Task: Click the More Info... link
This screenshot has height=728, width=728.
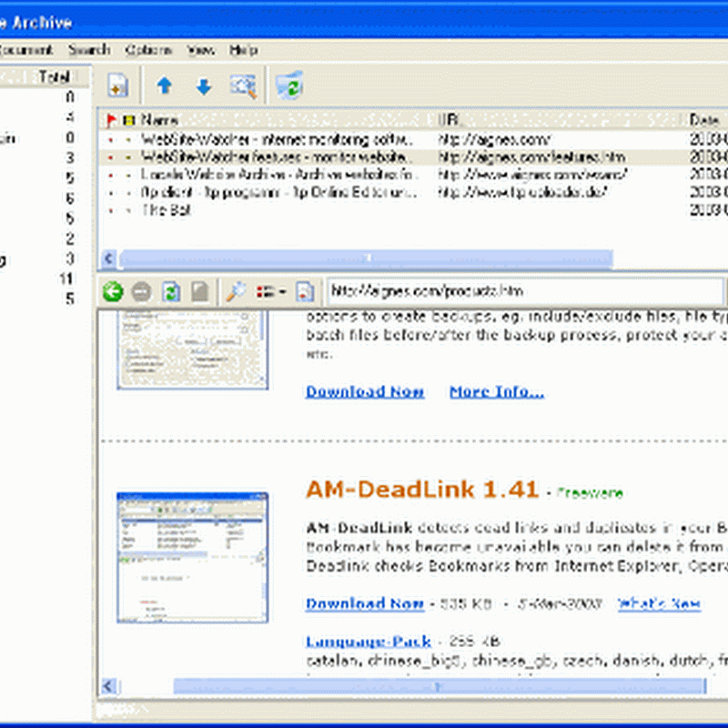Action: (496, 391)
